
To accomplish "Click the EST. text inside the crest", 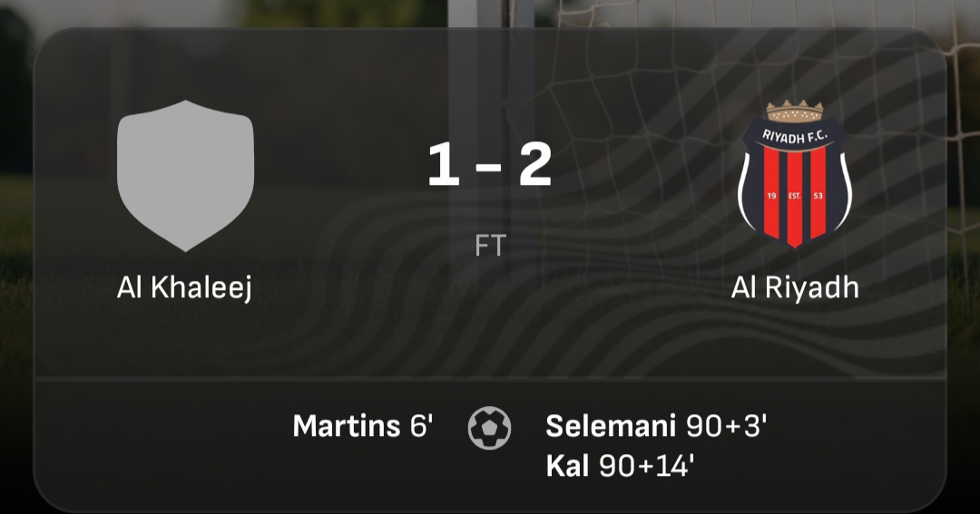I will coord(794,196).
